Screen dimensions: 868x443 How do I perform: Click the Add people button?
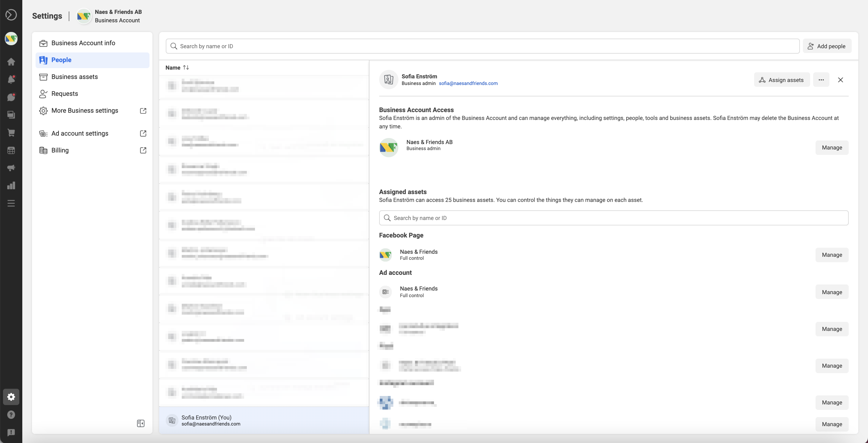click(827, 46)
